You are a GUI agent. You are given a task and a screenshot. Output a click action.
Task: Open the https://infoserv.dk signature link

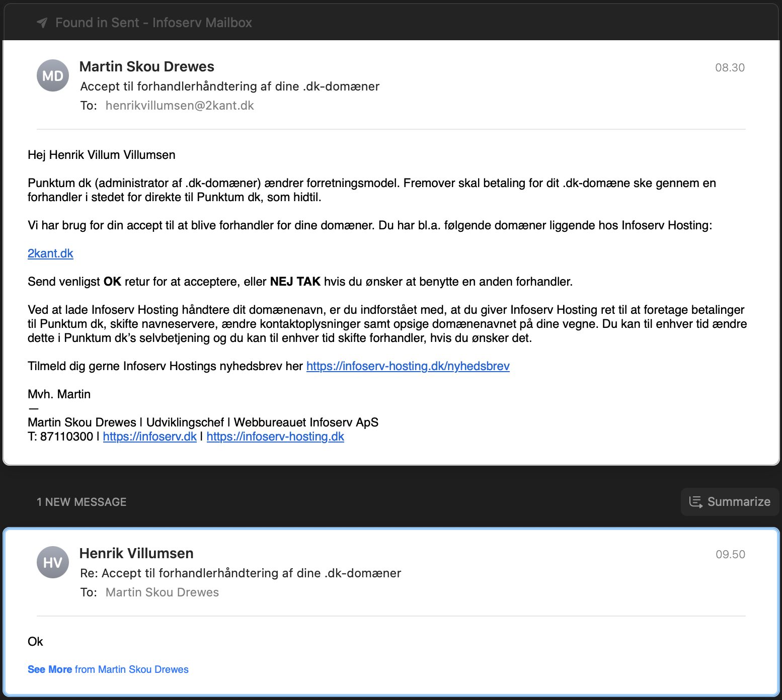pyautogui.click(x=149, y=436)
